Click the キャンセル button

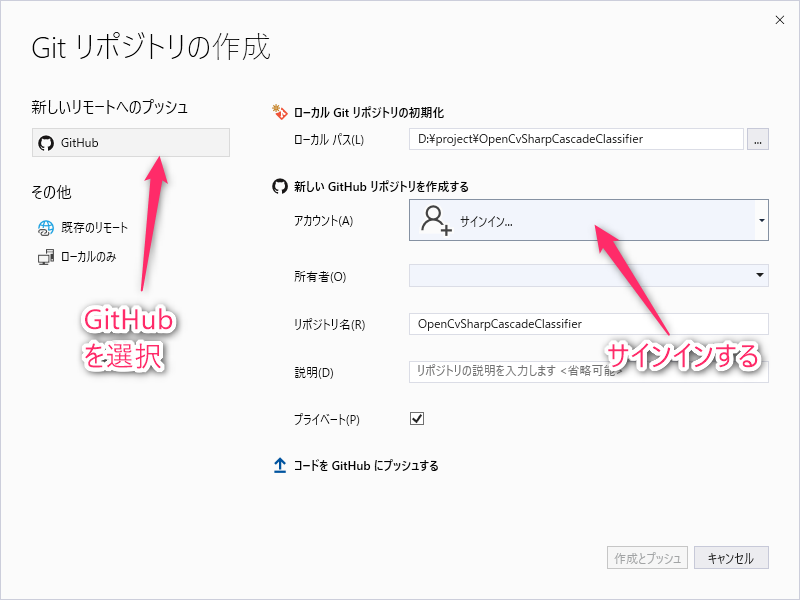point(731,558)
